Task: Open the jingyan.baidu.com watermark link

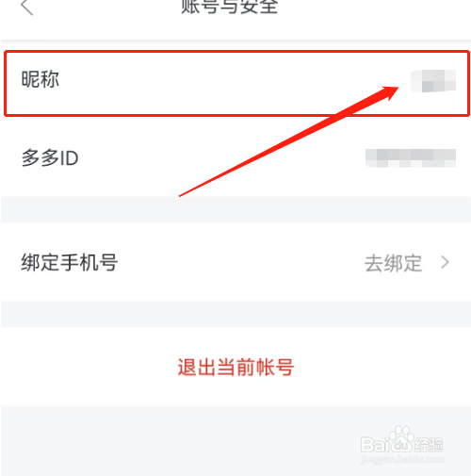Action: [402, 458]
